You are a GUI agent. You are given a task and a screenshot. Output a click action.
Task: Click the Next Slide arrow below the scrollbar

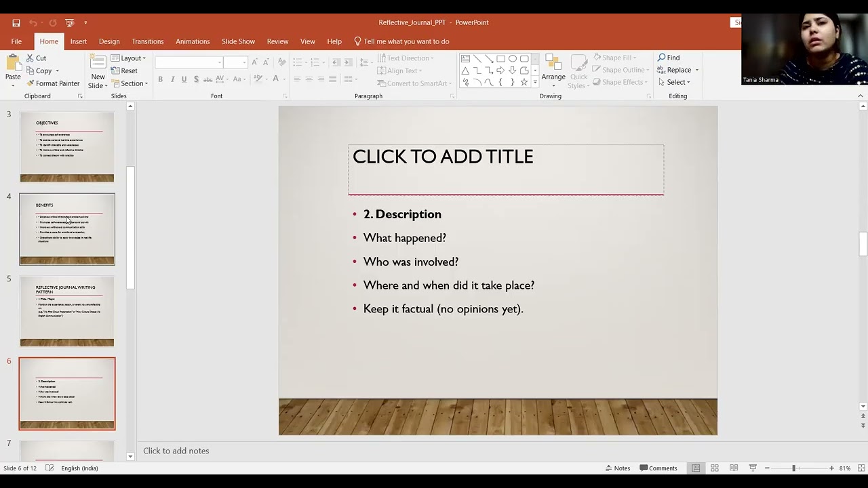[863, 426]
